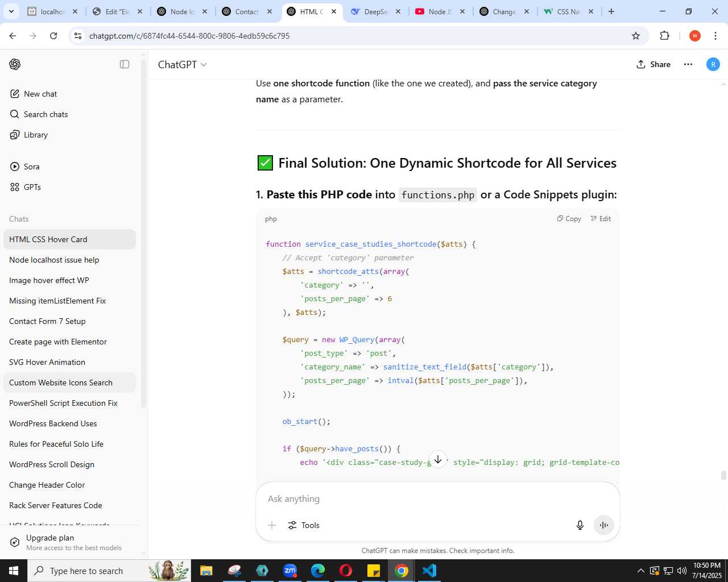This screenshot has height=582, width=728.
Task: Open the ChatGPT logo home icon
Action: tap(15, 64)
